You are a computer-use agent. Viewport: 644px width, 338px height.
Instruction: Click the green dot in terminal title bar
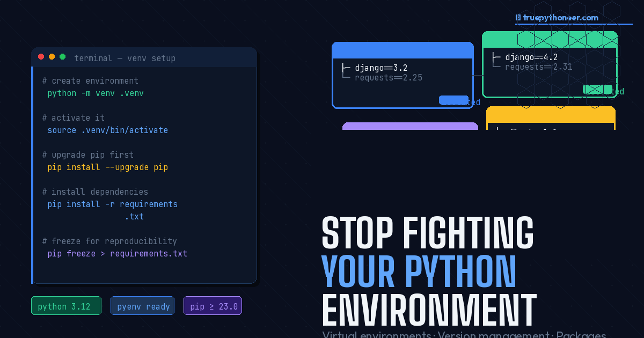click(x=63, y=56)
